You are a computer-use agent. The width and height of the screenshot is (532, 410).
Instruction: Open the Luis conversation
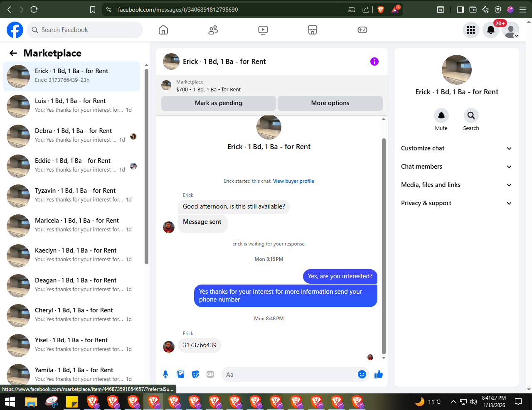click(71, 106)
